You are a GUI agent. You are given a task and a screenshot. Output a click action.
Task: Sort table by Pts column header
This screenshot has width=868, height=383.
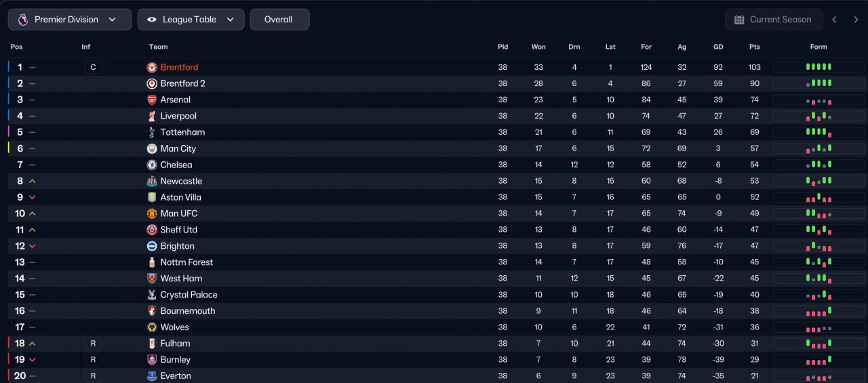click(755, 47)
